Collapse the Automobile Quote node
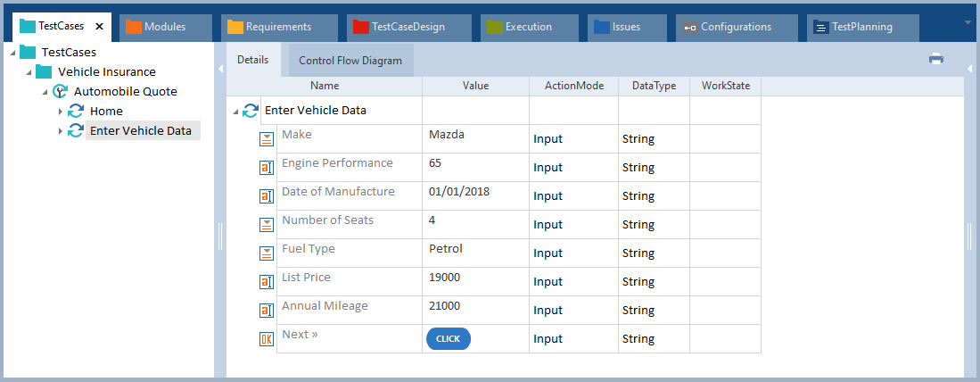The image size is (980, 382). [x=45, y=92]
